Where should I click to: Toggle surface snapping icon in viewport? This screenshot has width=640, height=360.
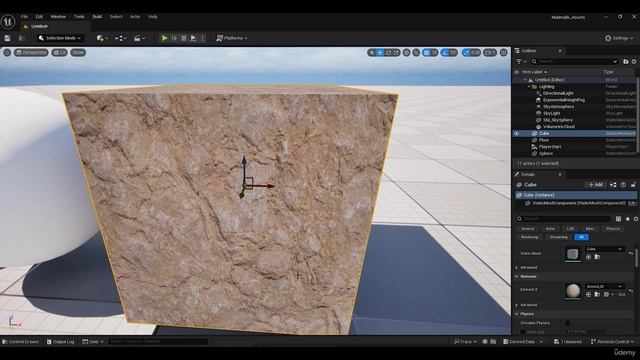click(x=416, y=52)
